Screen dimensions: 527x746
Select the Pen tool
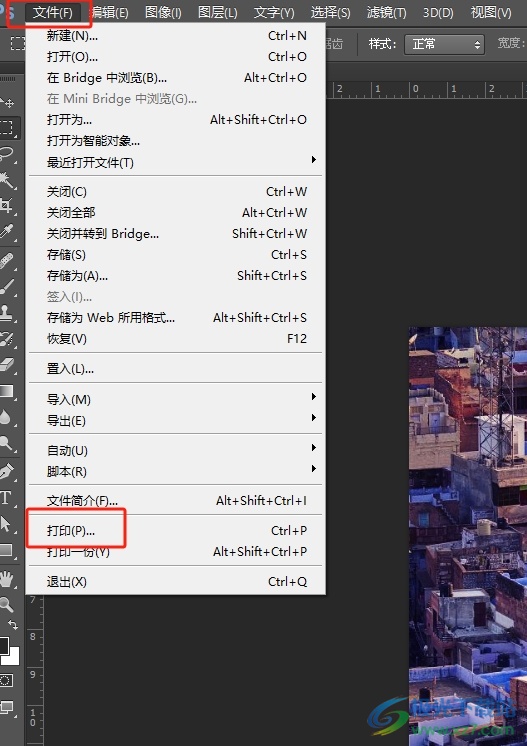(x=7, y=472)
